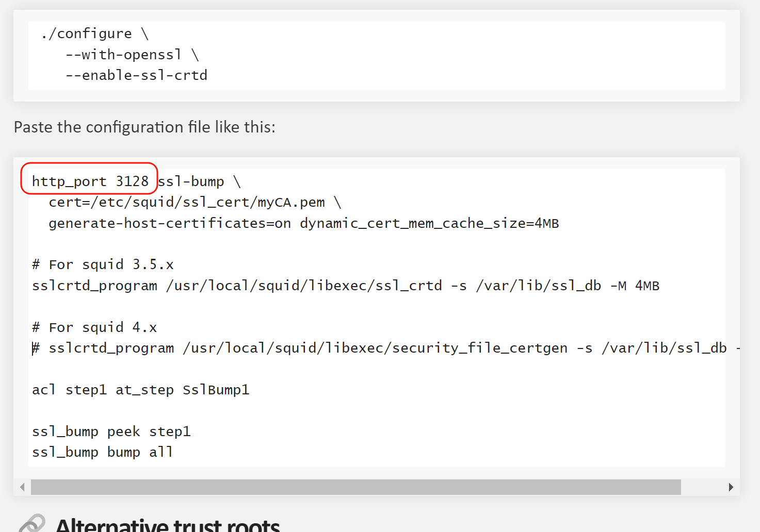Click the highlighted http_port 3128 text
The image size is (760, 532).
click(x=90, y=181)
